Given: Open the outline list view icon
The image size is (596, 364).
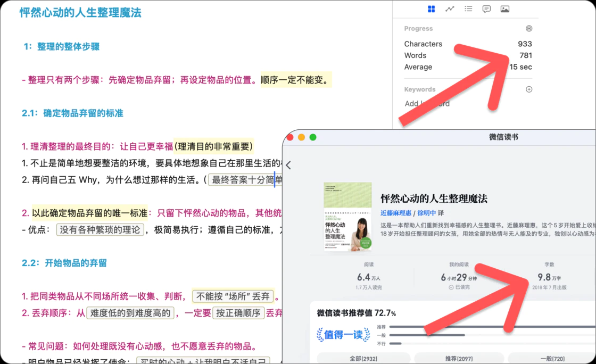Looking at the screenshot, I should 468,9.
